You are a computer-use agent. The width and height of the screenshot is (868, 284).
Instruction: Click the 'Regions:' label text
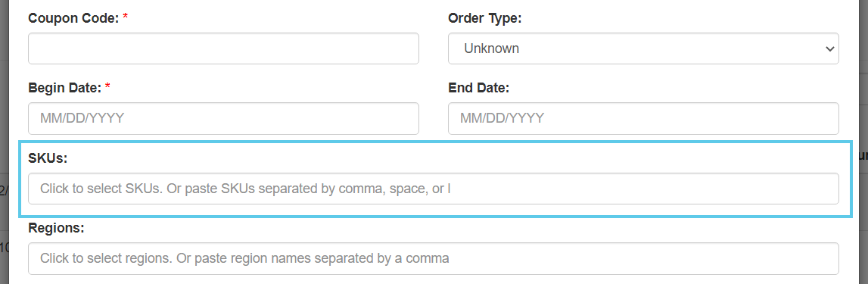coord(56,228)
